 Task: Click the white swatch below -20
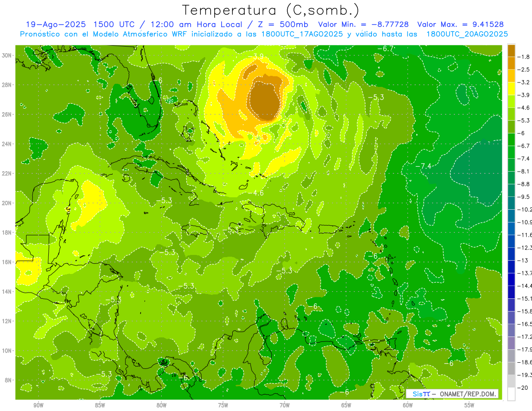[x=511, y=394]
